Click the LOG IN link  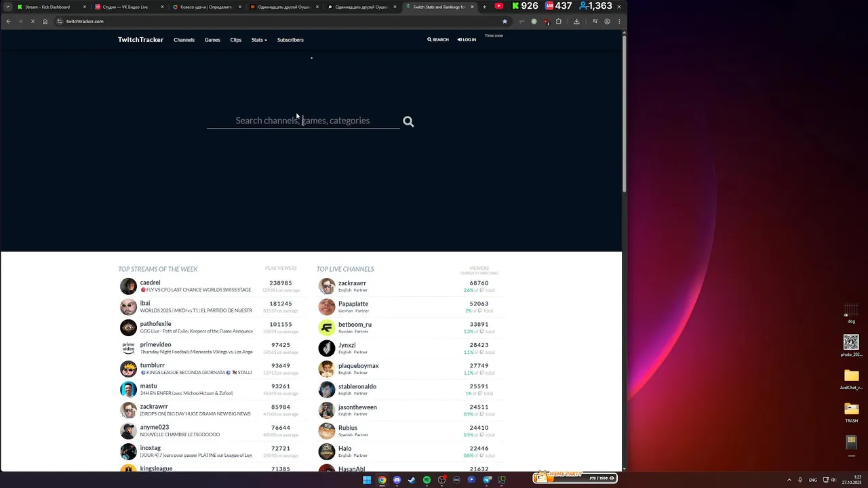tap(467, 40)
